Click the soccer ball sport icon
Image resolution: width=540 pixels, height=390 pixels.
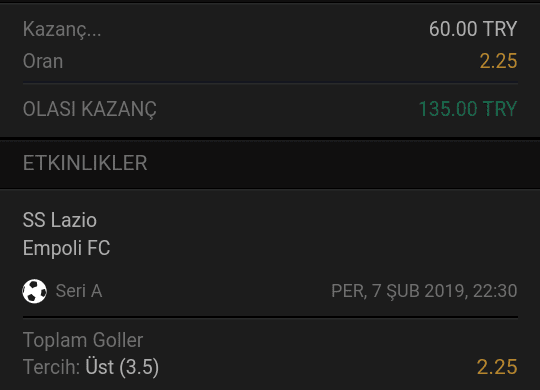(x=34, y=291)
